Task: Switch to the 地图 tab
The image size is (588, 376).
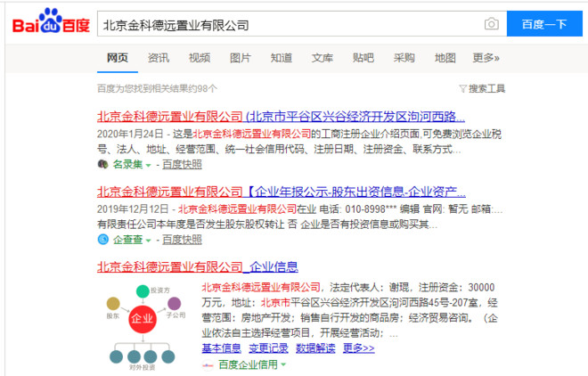Action: (x=445, y=58)
